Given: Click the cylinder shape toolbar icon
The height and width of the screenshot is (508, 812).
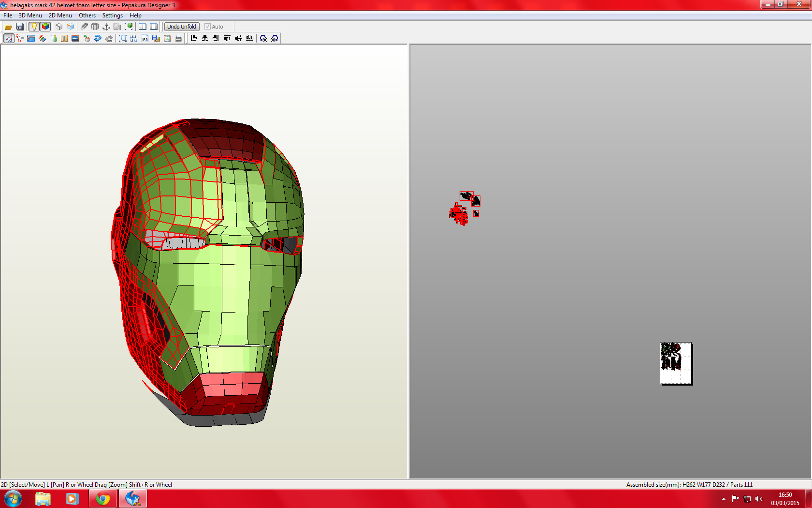Looking at the screenshot, I should (x=95, y=27).
